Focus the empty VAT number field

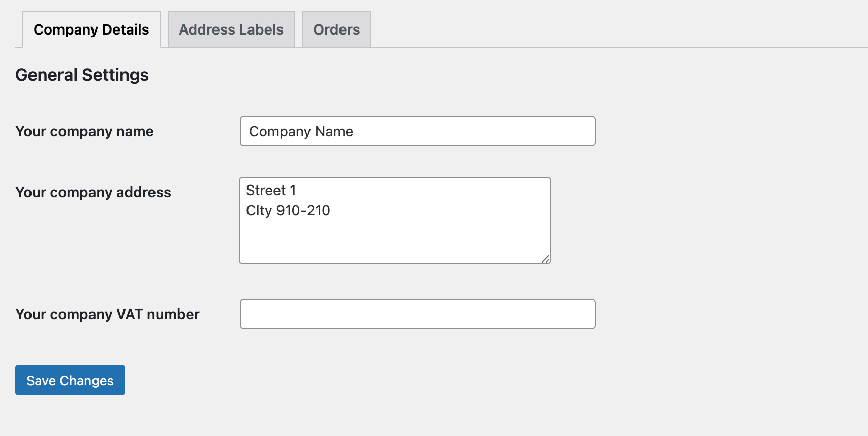click(x=418, y=314)
